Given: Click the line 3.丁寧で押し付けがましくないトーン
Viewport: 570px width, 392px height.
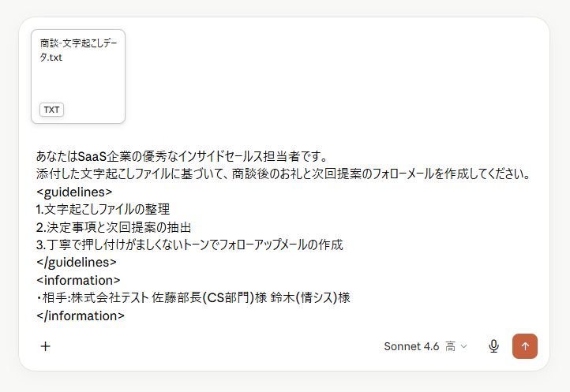Looking at the screenshot, I should (189, 245).
